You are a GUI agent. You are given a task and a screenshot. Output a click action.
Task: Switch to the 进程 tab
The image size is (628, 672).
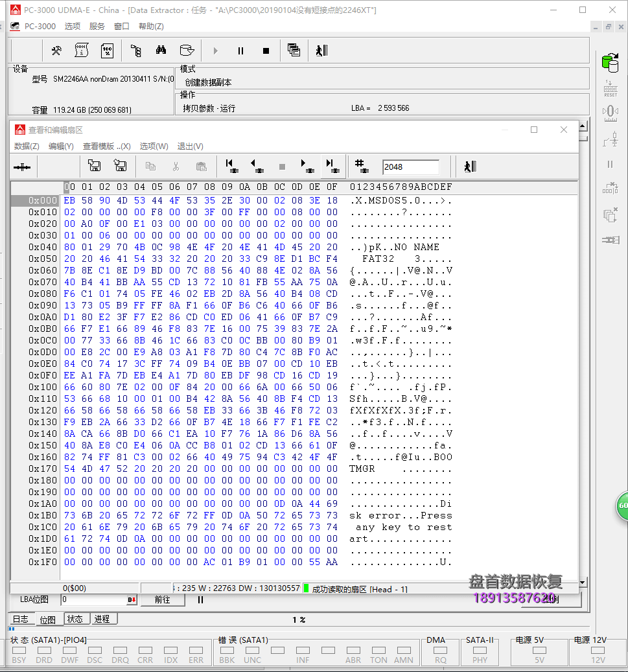pyautogui.click(x=102, y=620)
